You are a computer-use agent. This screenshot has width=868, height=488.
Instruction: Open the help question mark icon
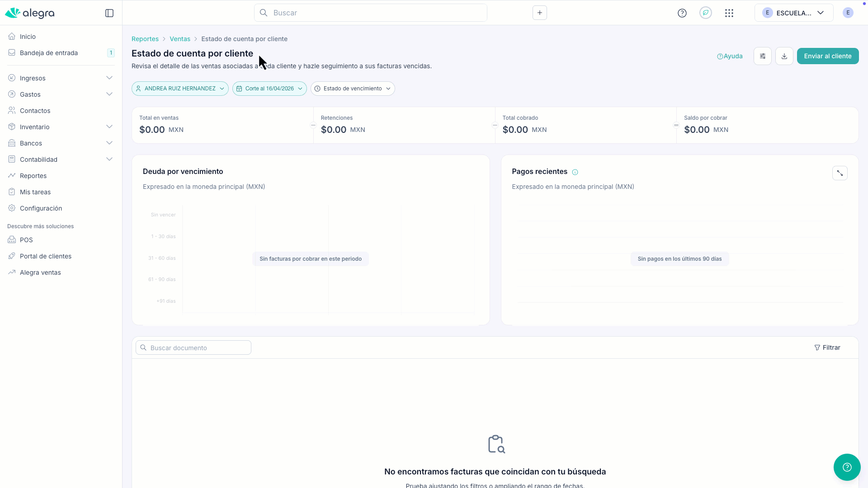pyautogui.click(x=682, y=13)
